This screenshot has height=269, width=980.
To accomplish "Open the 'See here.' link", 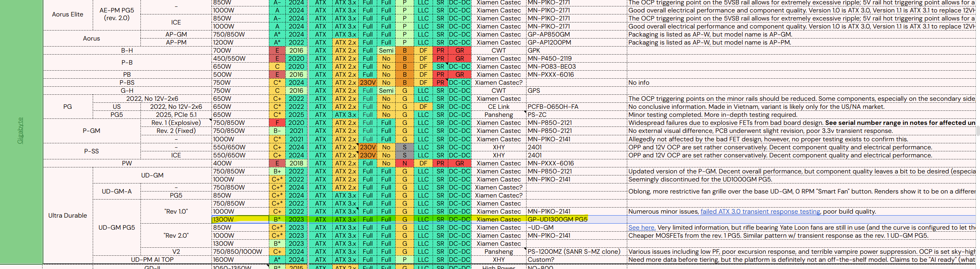I will tap(642, 228).
